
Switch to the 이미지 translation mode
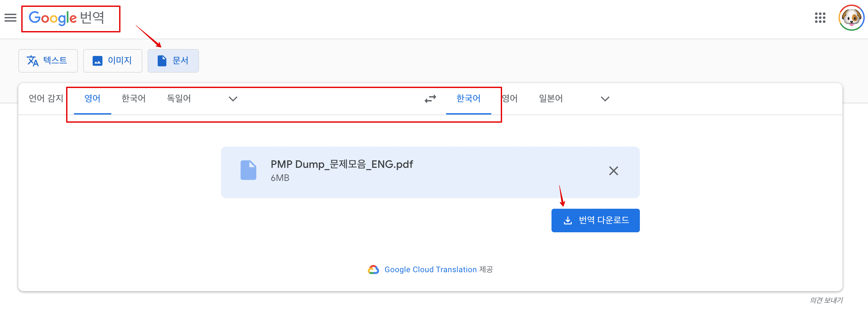coord(113,61)
